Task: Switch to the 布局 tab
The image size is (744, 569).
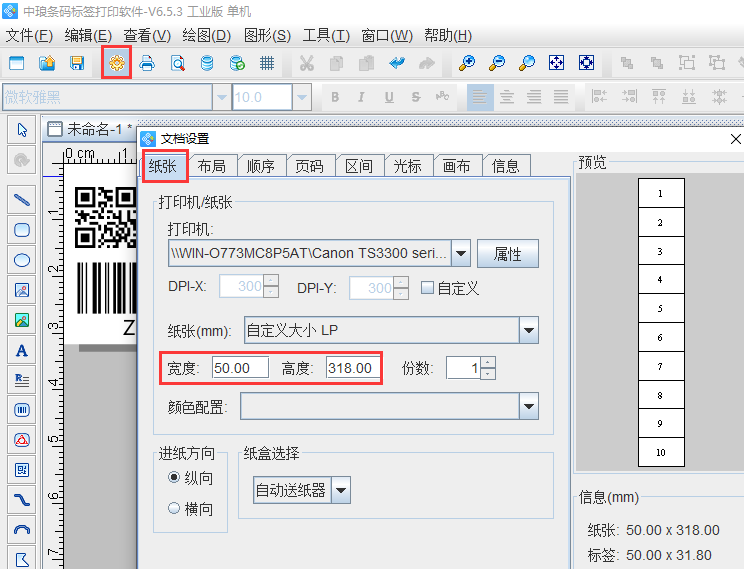Action: click(x=211, y=166)
